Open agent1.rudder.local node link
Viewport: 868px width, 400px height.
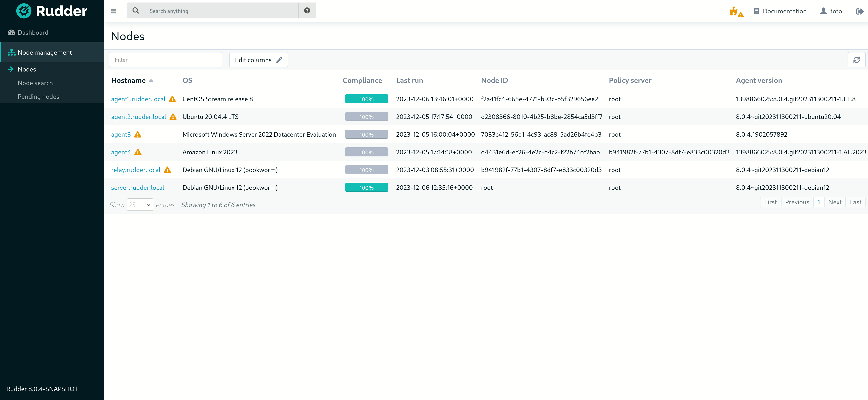point(138,99)
